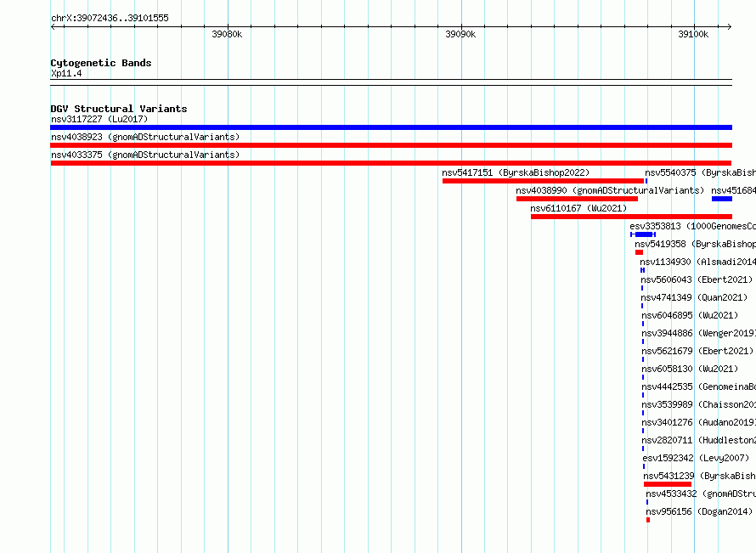756x553 pixels.
Task: Open nsv6058130 (Wu2021) label
Action: [x=690, y=369]
